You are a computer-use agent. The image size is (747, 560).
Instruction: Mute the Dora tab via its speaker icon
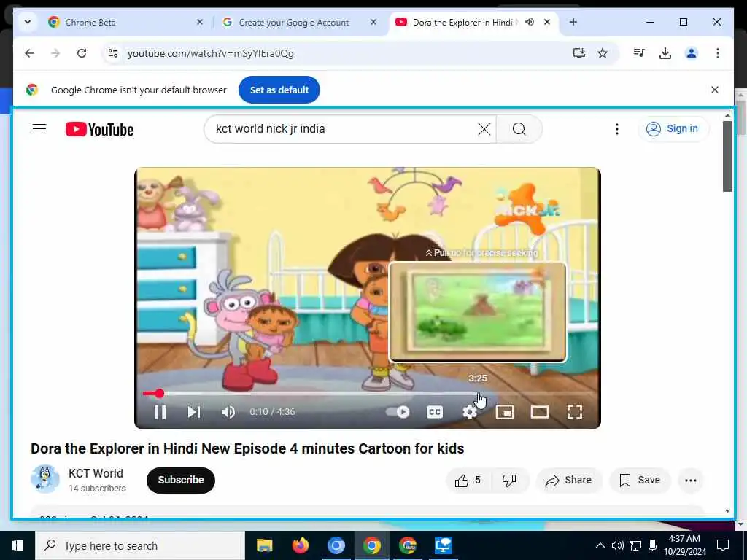pyautogui.click(x=530, y=22)
